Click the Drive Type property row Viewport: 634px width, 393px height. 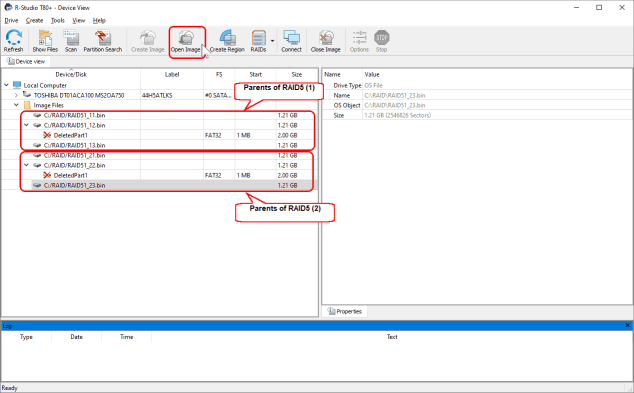(477, 85)
